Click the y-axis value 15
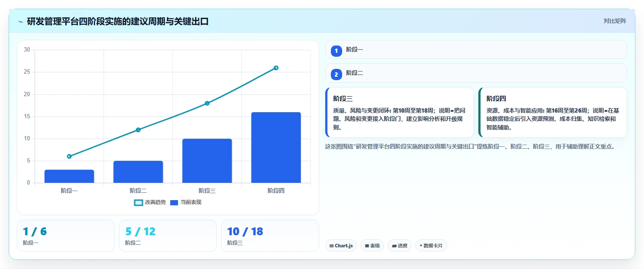Viewport: 644px width, 269px height. (x=27, y=117)
